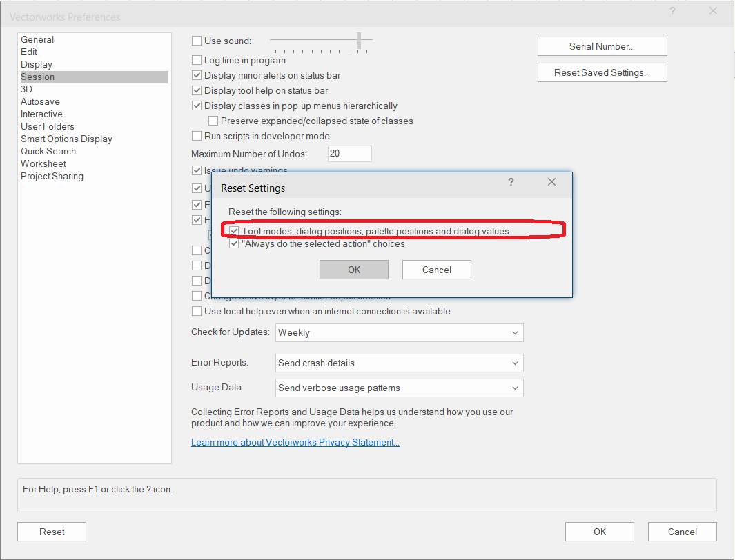Open the Usage Data dropdown

(399, 388)
